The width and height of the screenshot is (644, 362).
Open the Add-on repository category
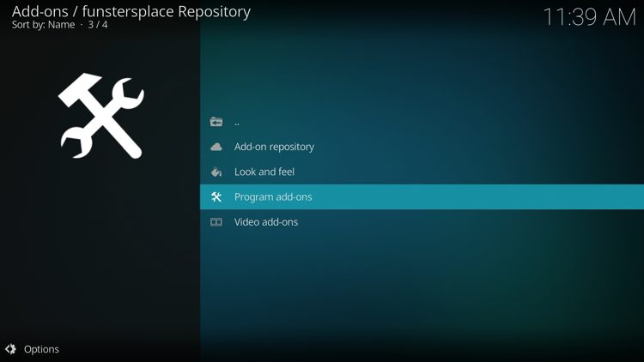click(274, 147)
